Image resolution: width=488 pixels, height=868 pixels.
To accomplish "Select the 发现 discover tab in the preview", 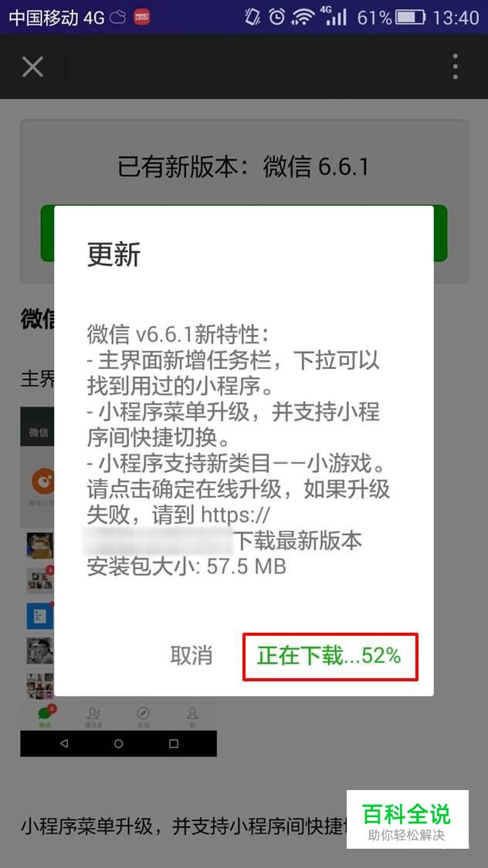I will [143, 718].
